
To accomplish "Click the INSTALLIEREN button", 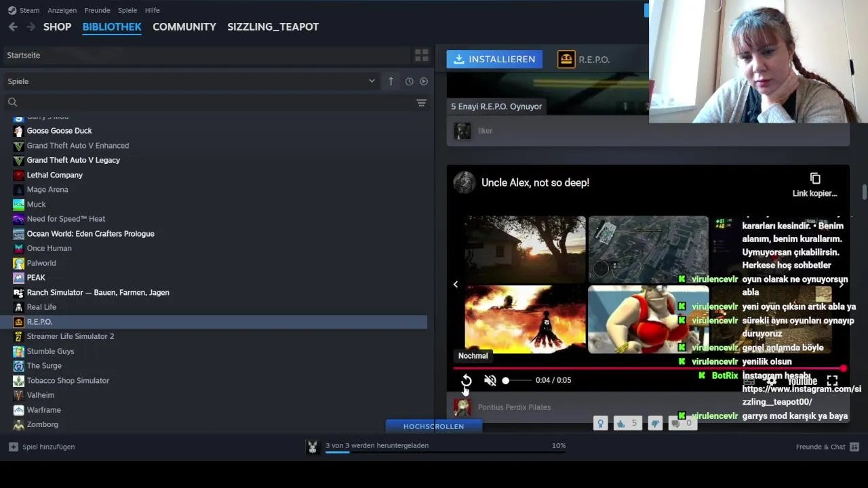I will point(494,59).
